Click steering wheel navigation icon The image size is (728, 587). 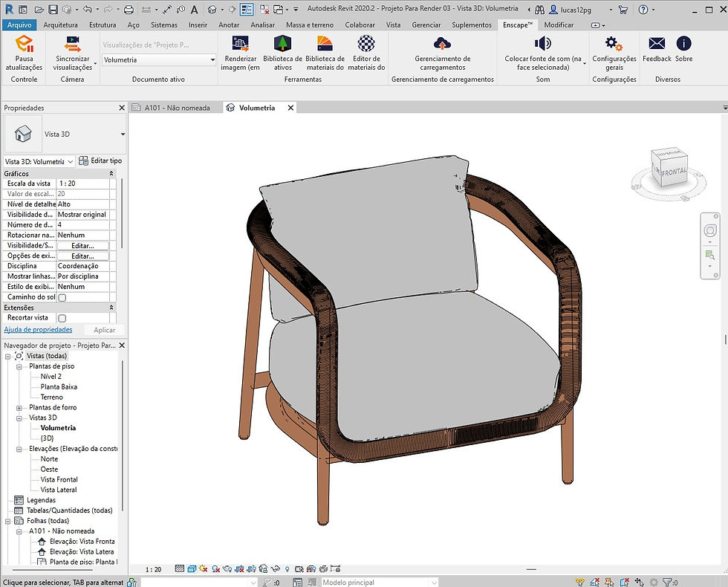click(x=710, y=231)
